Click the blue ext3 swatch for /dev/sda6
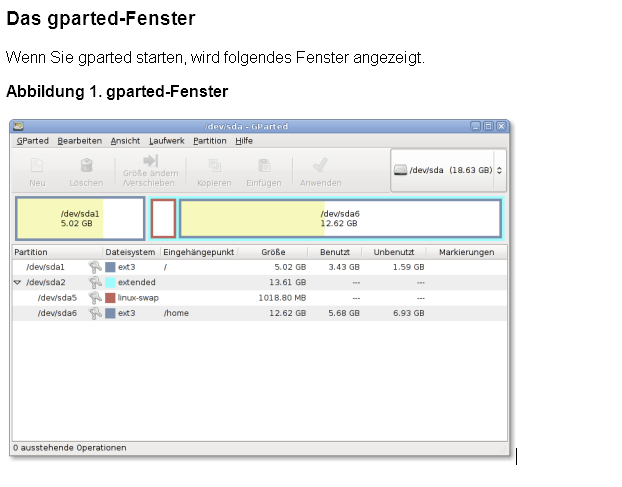Image resolution: width=622 pixels, height=487 pixels. click(x=110, y=313)
